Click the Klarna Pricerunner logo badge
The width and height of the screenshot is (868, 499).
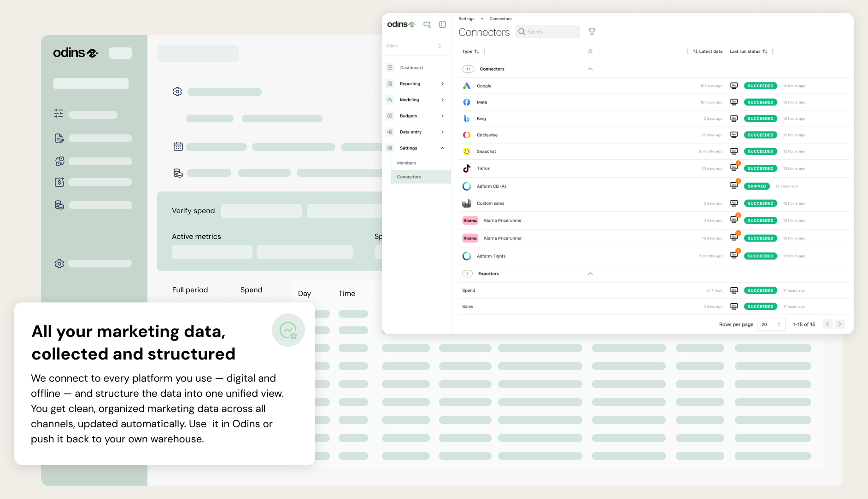coord(470,220)
